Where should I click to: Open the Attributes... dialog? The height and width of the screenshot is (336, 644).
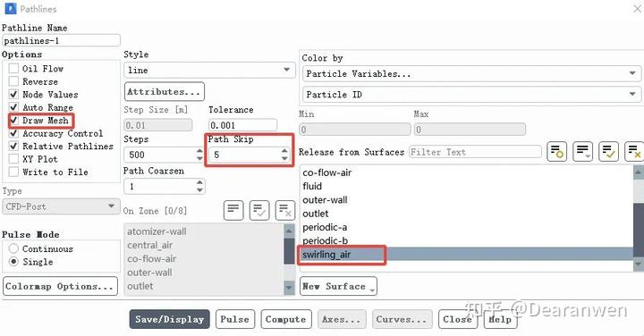165,91
